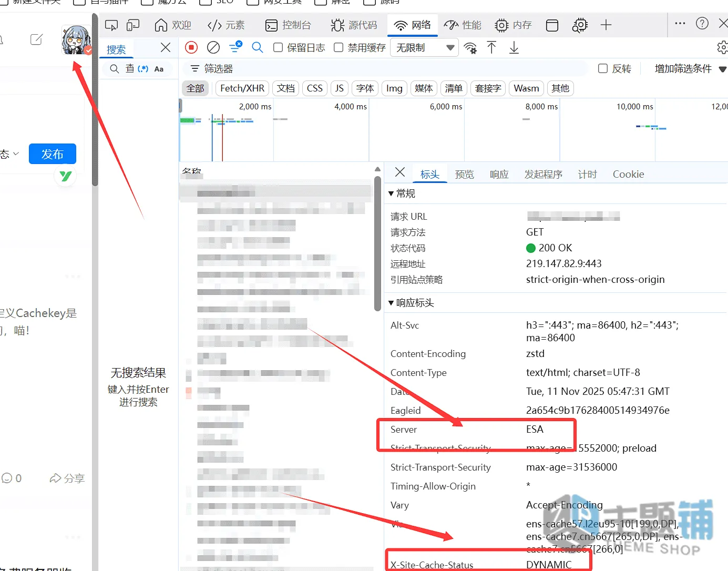Filter by Wasm requests

point(526,88)
